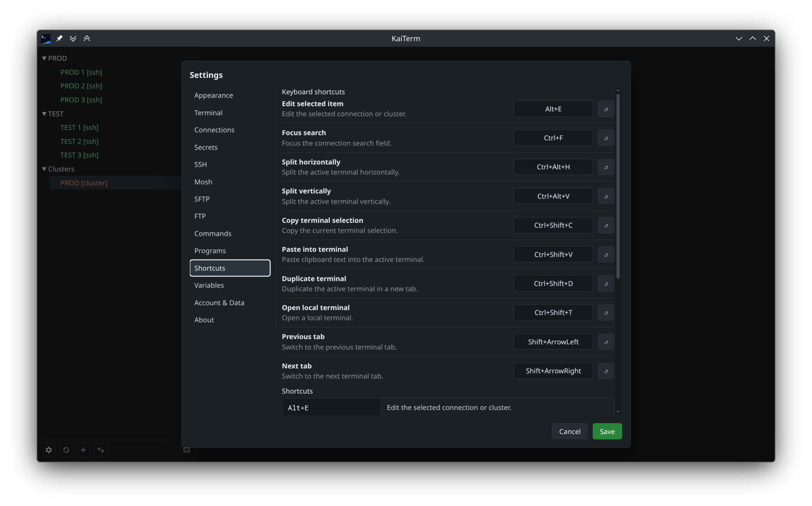Open the Secrets settings section
This screenshot has width=812, height=506.
[230, 147]
